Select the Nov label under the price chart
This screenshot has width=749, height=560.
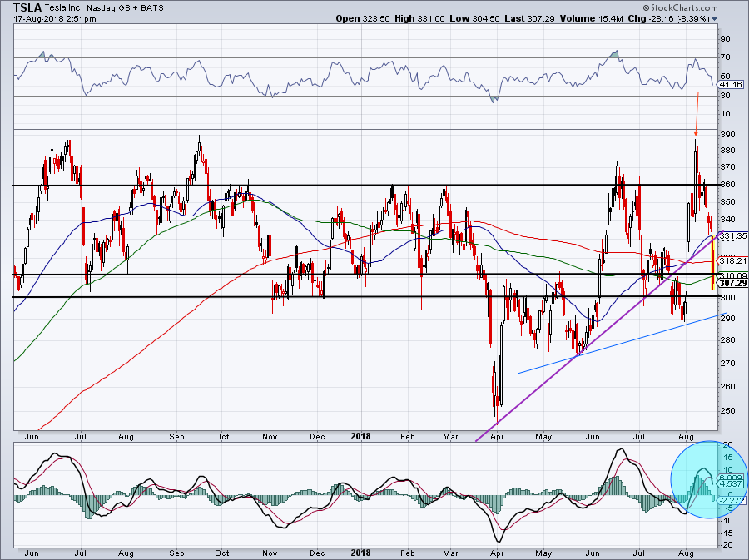270,436
